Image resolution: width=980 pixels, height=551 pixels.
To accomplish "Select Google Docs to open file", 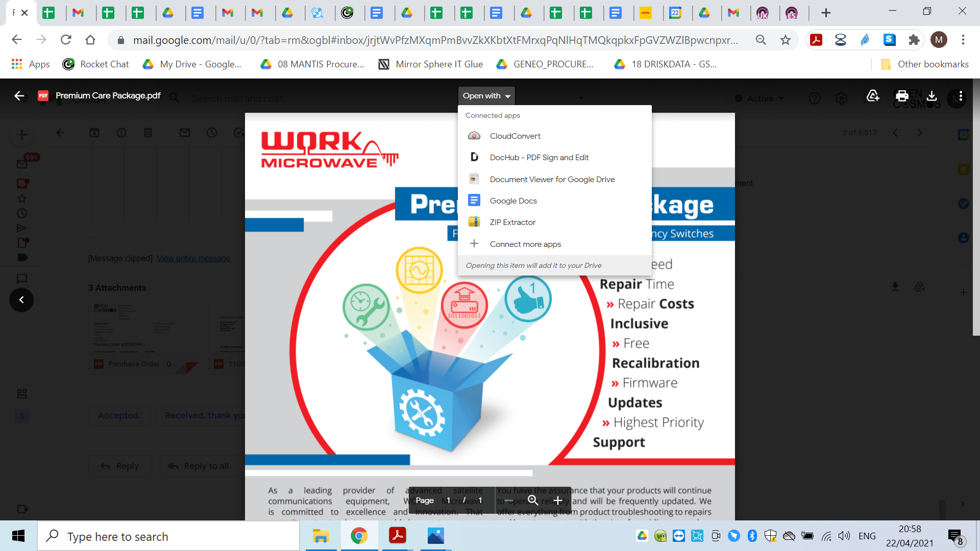I will point(513,201).
